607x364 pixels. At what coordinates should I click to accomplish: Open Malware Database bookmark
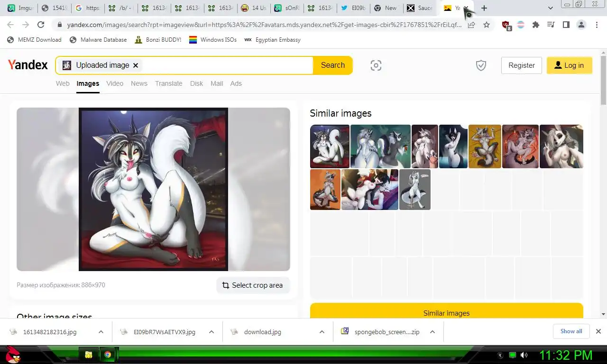pos(98,40)
